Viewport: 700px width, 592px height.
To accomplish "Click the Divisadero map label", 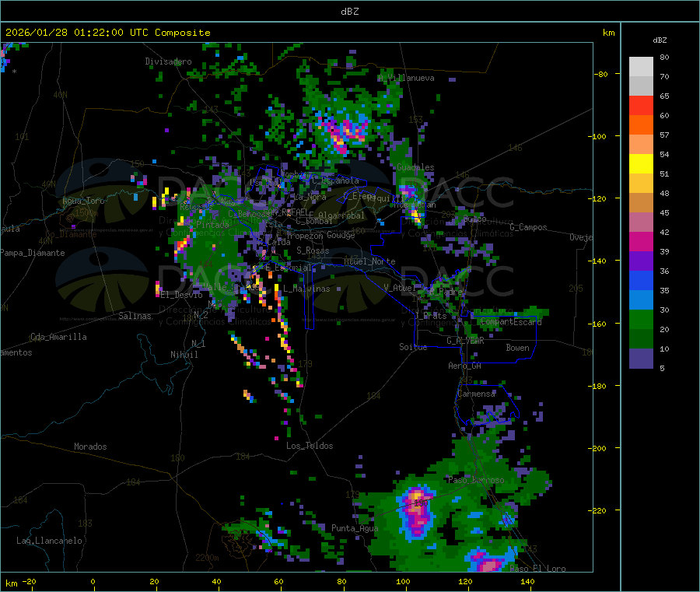I will [x=168, y=61].
